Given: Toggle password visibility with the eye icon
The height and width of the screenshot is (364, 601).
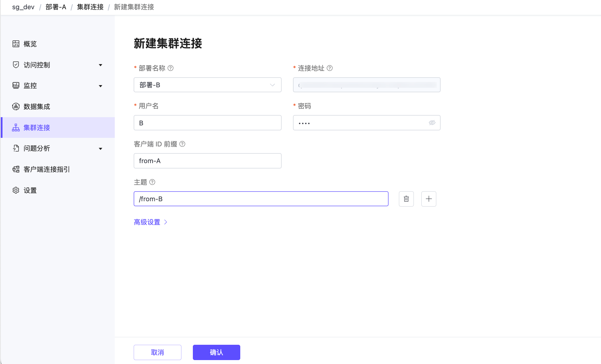Looking at the screenshot, I should [x=432, y=123].
